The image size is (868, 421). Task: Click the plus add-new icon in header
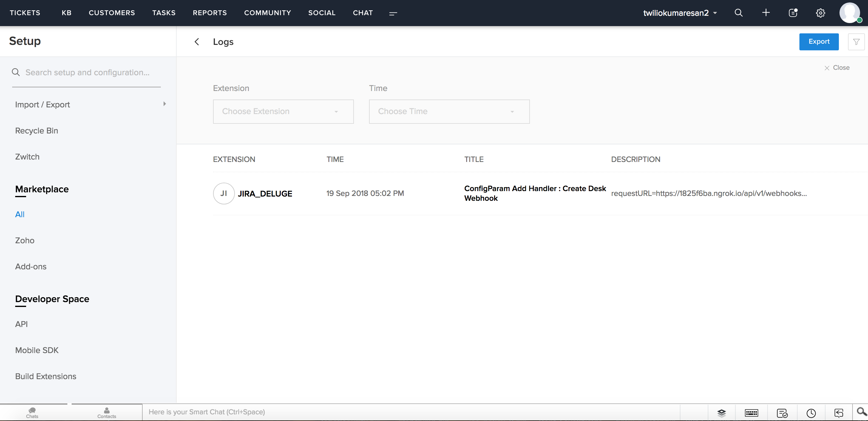(x=765, y=13)
